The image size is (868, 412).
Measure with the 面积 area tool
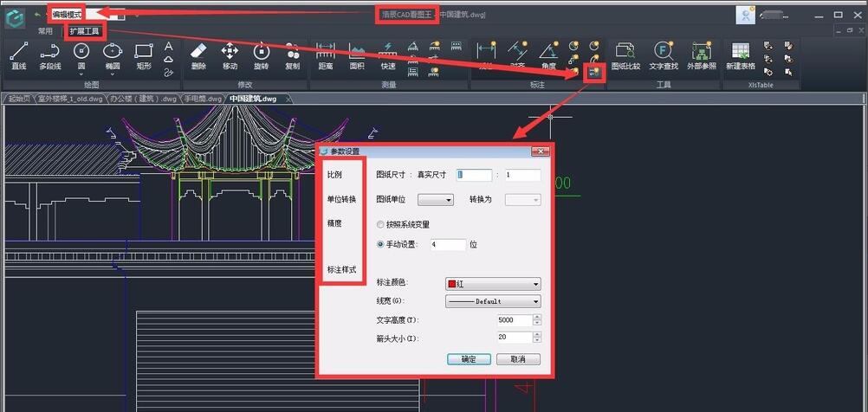point(357,56)
